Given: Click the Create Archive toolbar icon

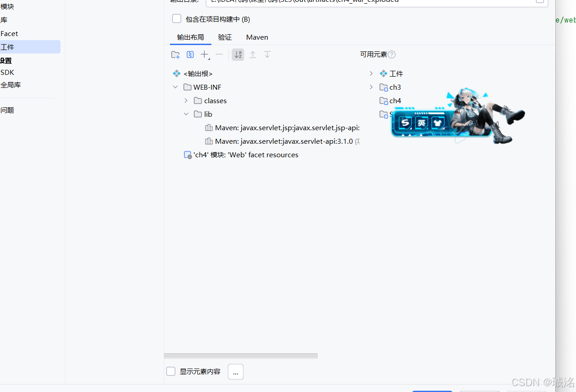Looking at the screenshot, I should 190,55.
